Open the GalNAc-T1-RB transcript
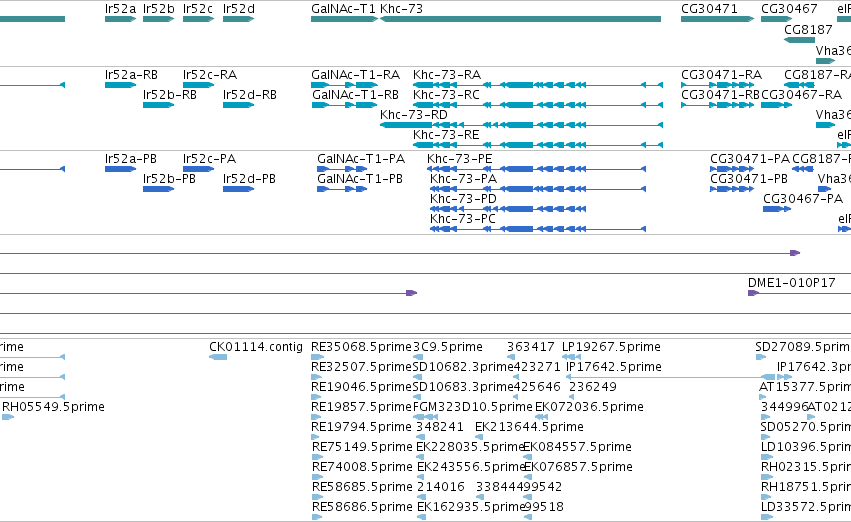The image size is (851, 522). [x=345, y=105]
